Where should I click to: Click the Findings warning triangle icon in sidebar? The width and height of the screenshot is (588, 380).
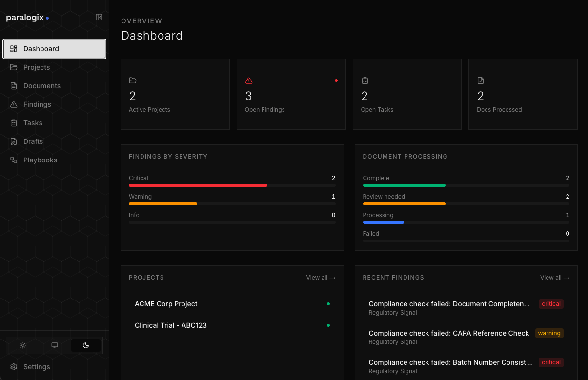tap(14, 104)
